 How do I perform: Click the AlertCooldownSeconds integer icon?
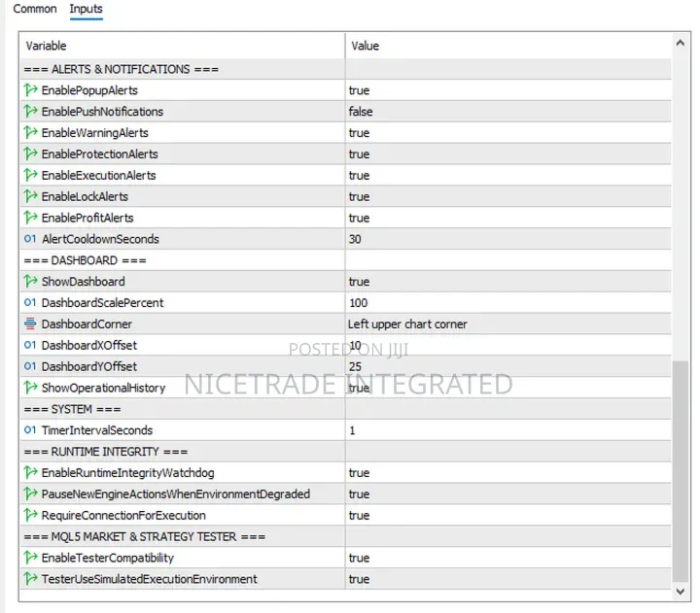pyautogui.click(x=30, y=239)
